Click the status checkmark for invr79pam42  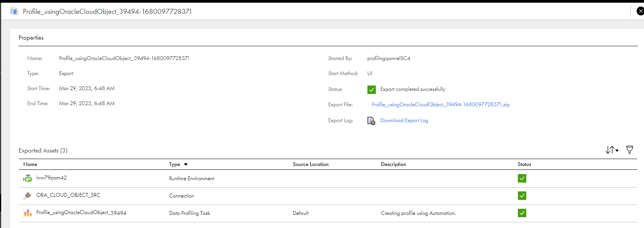(x=522, y=178)
